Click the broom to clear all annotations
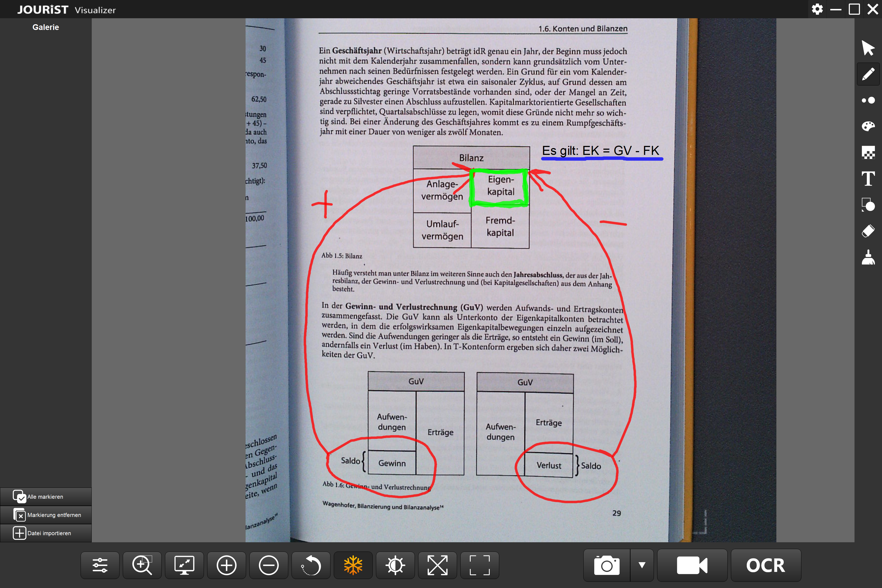 coord(868,258)
